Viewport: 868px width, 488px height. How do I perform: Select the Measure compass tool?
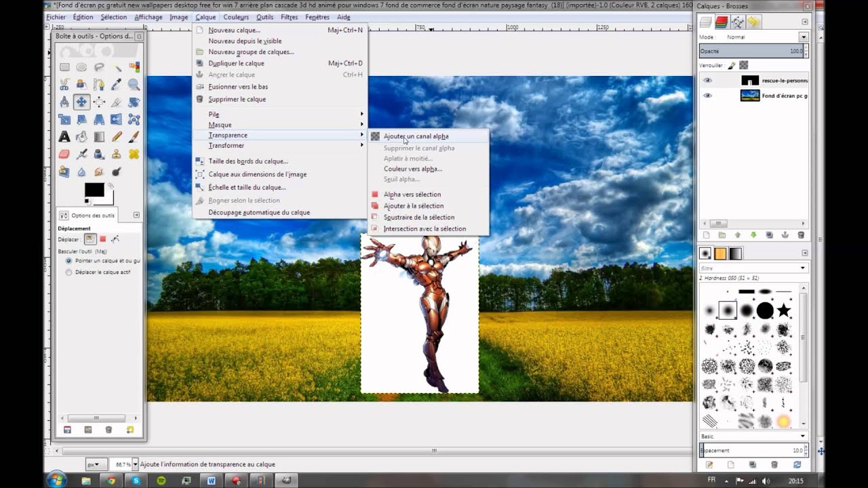coord(64,102)
